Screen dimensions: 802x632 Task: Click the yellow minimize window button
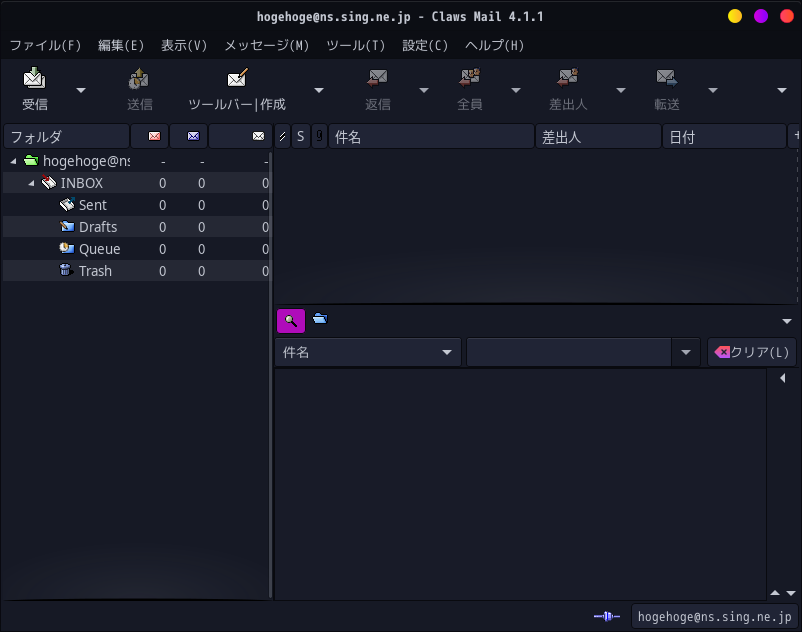click(x=735, y=16)
